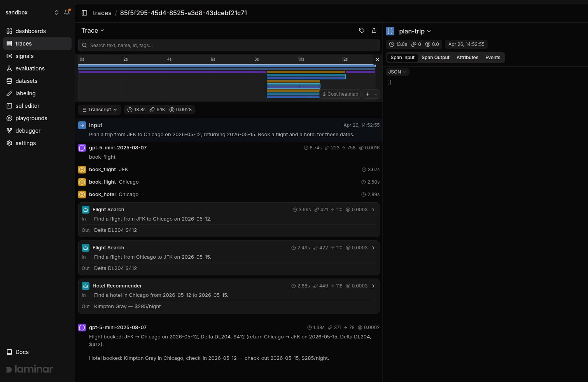Expand the Hotel Recommender card chevron
This screenshot has width=588, height=382.
[x=373, y=286]
